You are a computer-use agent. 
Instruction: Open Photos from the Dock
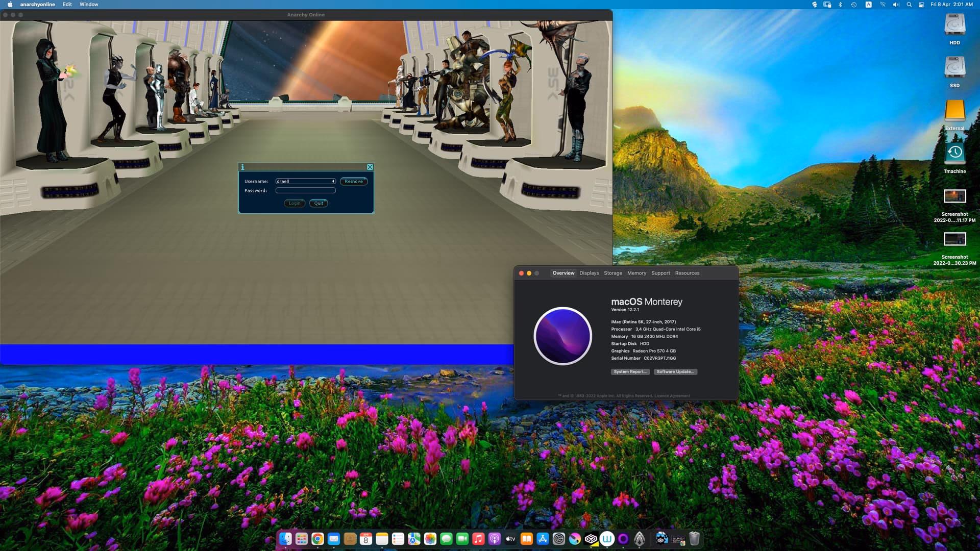[430, 539]
